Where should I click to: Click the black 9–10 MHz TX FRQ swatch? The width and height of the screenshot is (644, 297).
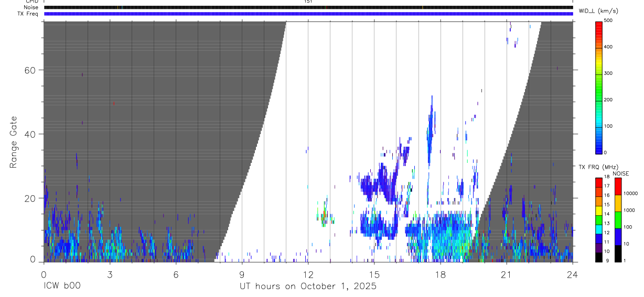[599, 257]
